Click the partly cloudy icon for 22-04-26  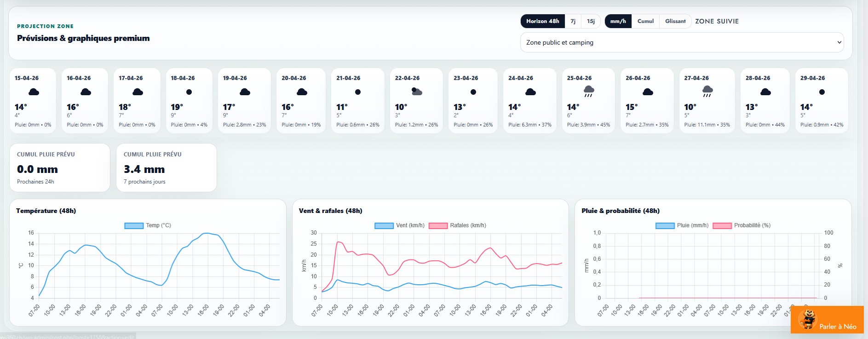point(417,92)
